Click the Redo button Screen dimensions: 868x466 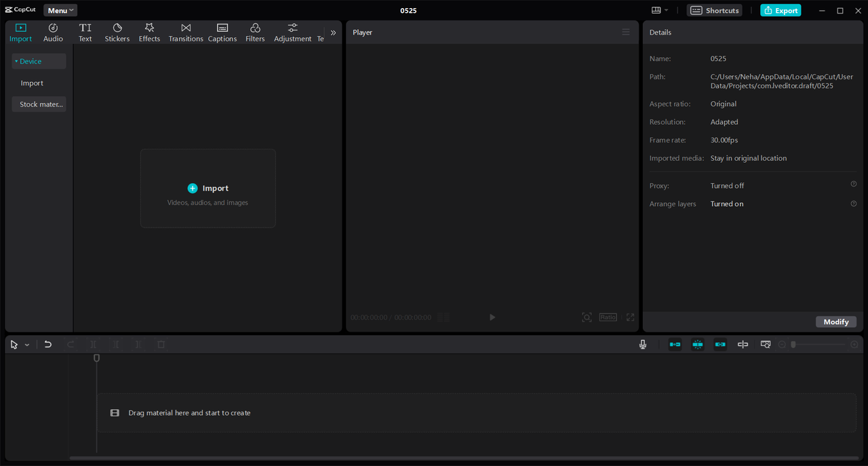click(x=71, y=345)
